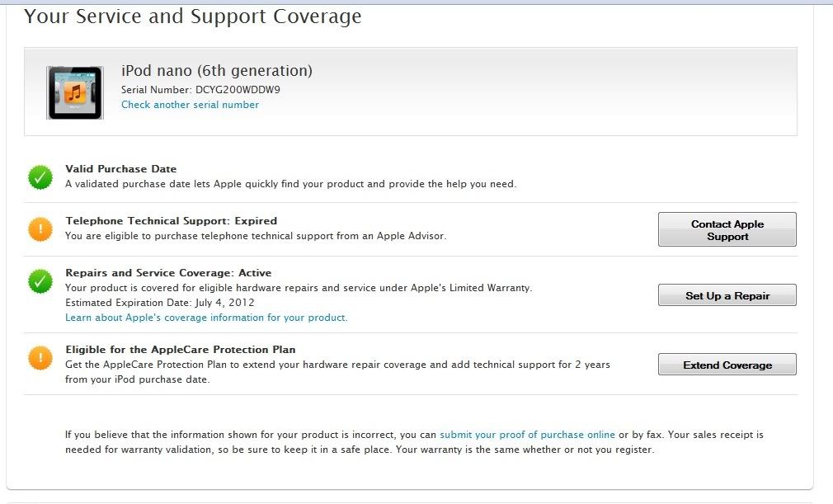Screen dimensions: 833x504
Task: Click the Extend Coverage button
Action: (x=727, y=365)
